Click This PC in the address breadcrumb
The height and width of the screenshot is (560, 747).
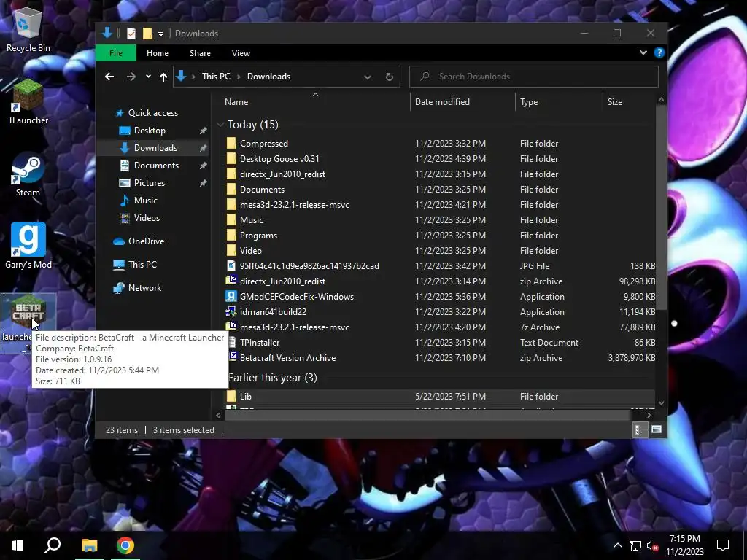click(216, 77)
